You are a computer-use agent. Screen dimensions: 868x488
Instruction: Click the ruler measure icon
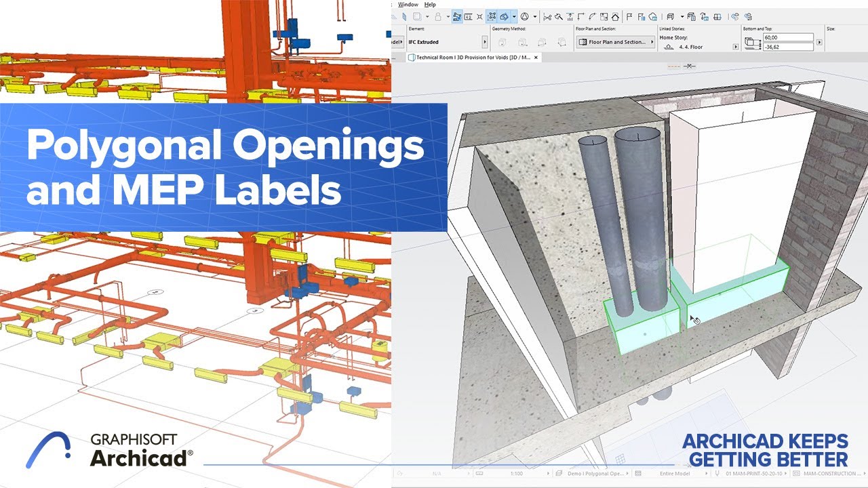pyautogui.click(x=468, y=16)
